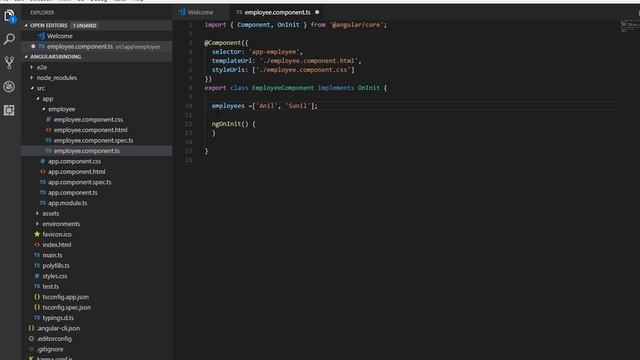Screen dimensions: 640x360
Task: Click the gear icon beside .editorconfig
Action: tap(31, 339)
